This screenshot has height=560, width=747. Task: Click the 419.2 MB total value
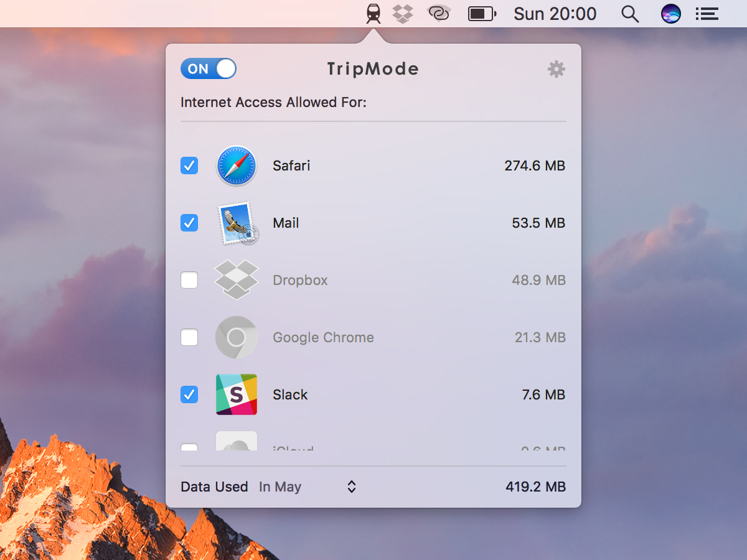(536, 487)
